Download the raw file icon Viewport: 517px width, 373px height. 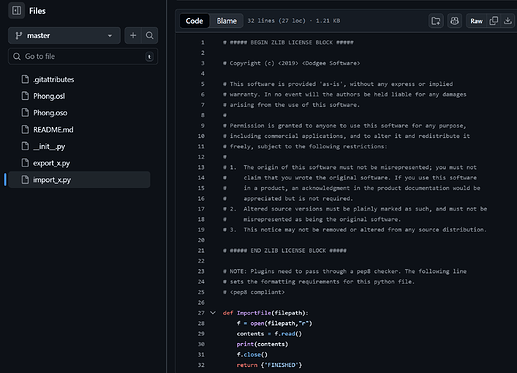point(508,21)
